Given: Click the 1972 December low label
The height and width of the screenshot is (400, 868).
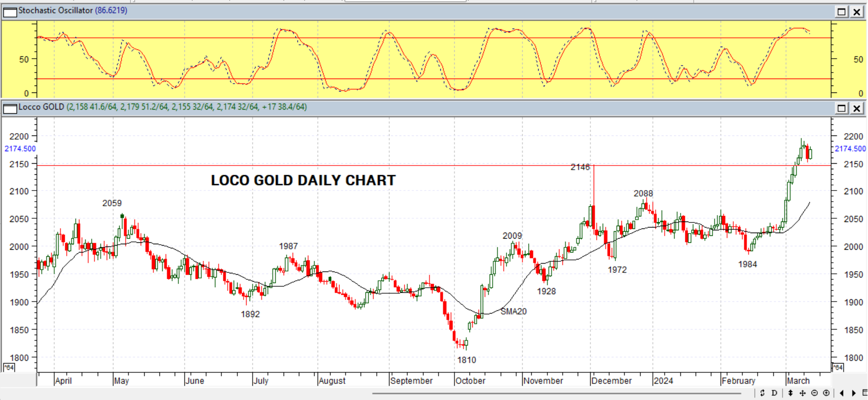Looking at the screenshot, I should pyautogui.click(x=617, y=270).
